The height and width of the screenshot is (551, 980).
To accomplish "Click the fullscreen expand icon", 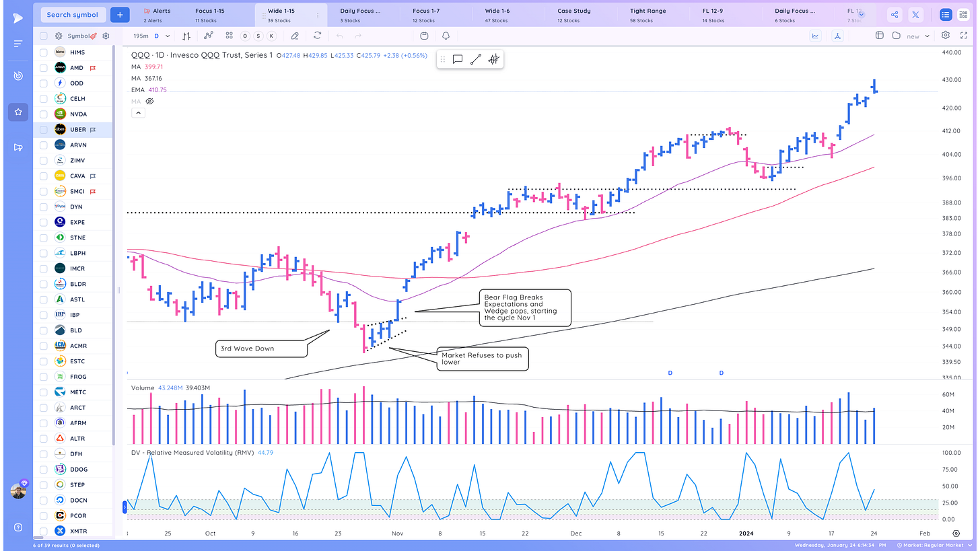I will 964,36.
